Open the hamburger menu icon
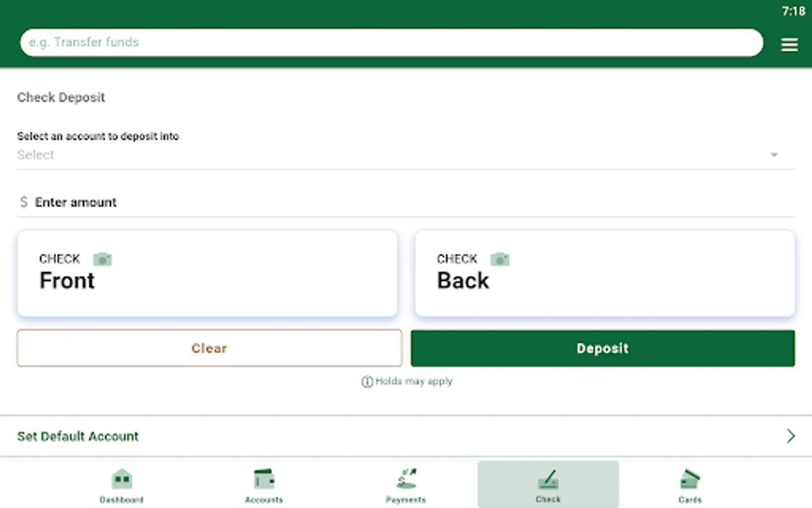Screen dimensions: 812x508 tap(789, 45)
